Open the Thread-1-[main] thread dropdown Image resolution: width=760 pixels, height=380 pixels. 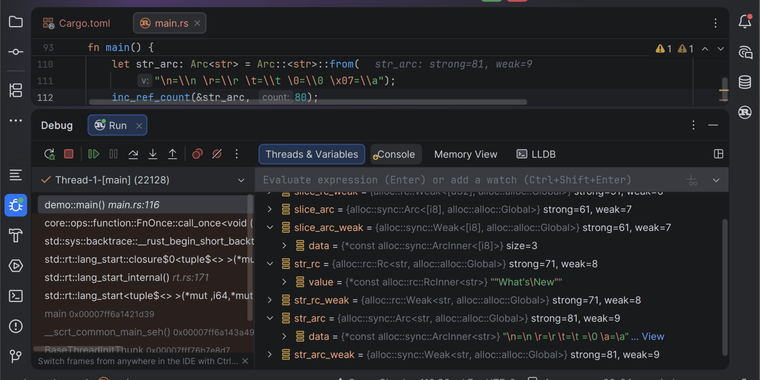pyautogui.click(x=143, y=180)
